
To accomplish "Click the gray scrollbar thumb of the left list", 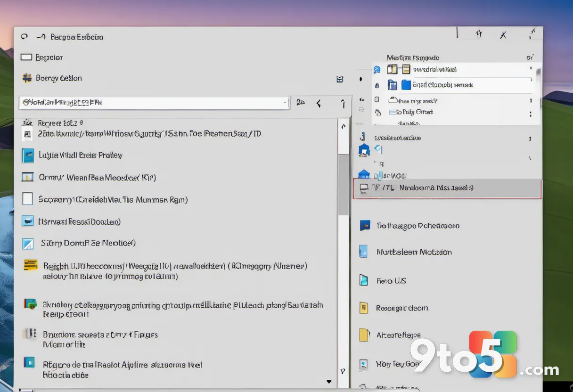I will coord(344,184).
